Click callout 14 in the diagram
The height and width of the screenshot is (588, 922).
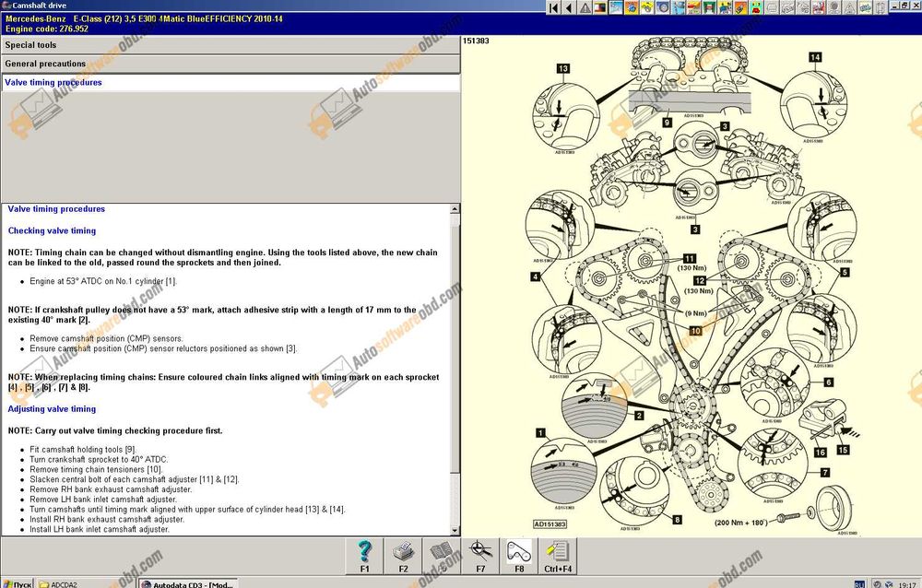point(815,57)
